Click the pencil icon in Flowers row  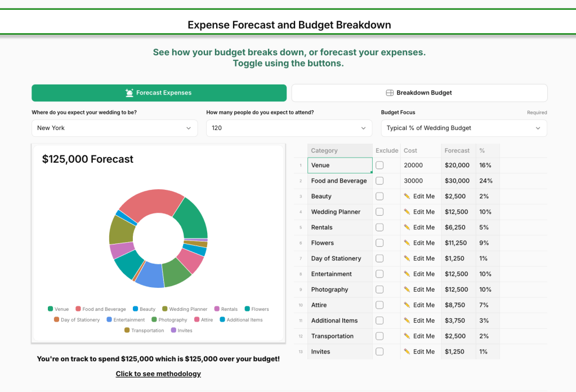pyautogui.click(x=407, y=243)
